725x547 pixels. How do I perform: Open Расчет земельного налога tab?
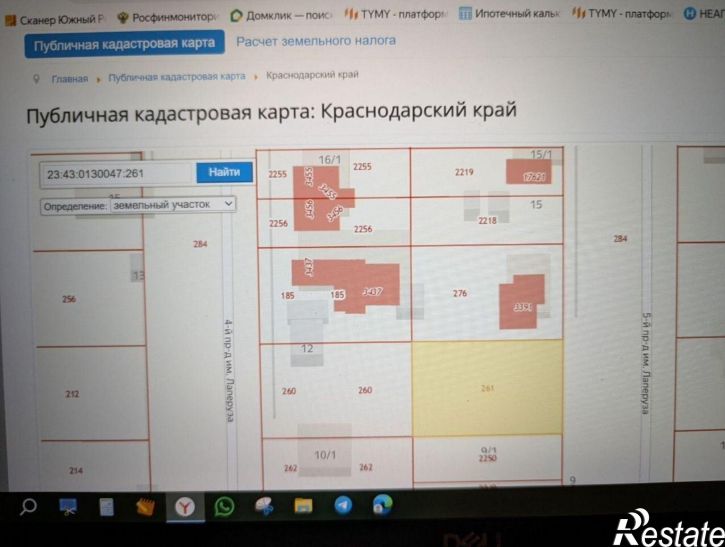[316, 41]
